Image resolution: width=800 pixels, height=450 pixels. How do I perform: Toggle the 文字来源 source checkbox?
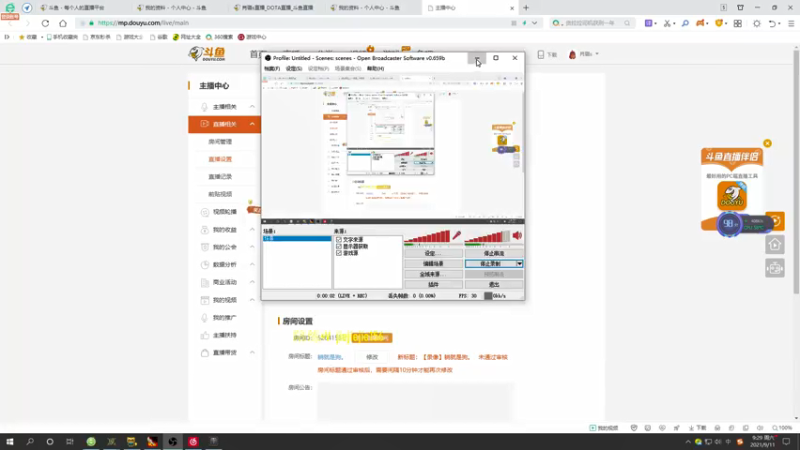click(x=339, y=239)
